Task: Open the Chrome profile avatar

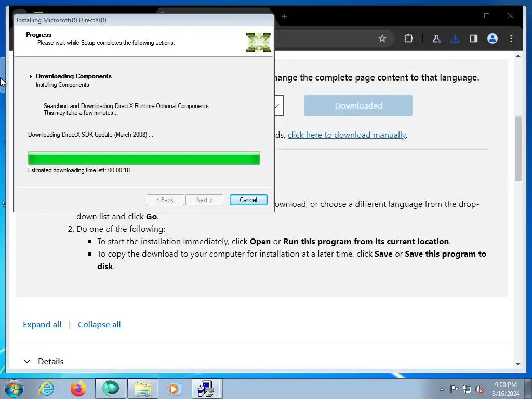Action: click(493, 38)
